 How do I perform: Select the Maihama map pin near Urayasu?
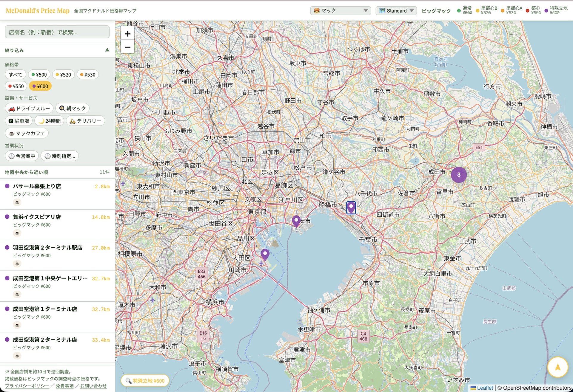tap(296, 221)
